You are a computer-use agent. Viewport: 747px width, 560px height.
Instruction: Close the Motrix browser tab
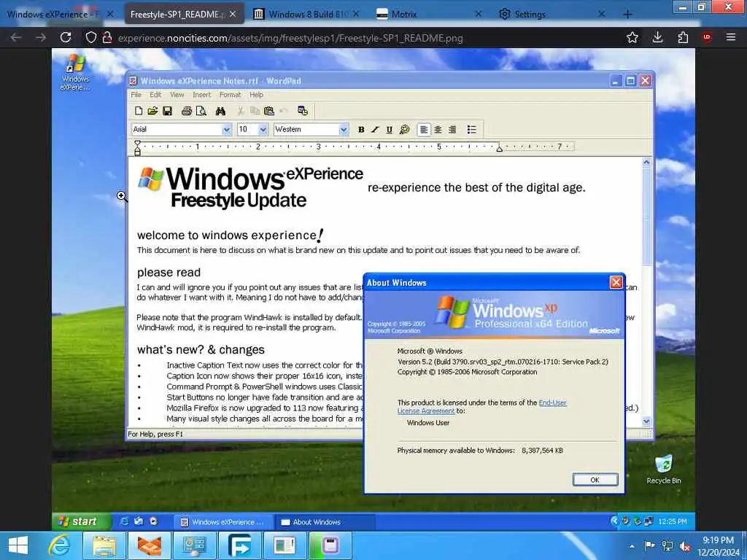tap(479, 15)
